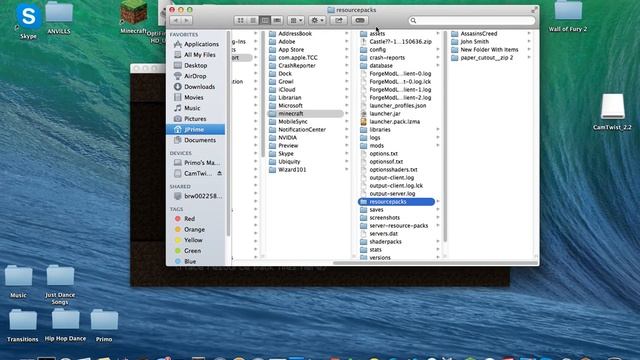Select the JPrimo home folder in sidebar
Image resolution: width=640 pixels, height=360 pixels.
(196, 129)
